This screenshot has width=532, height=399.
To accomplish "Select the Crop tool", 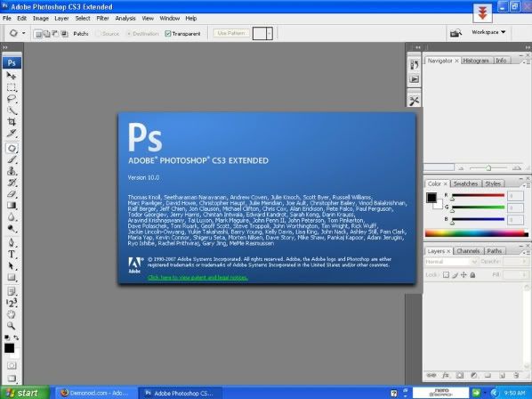I will [12, 121].
